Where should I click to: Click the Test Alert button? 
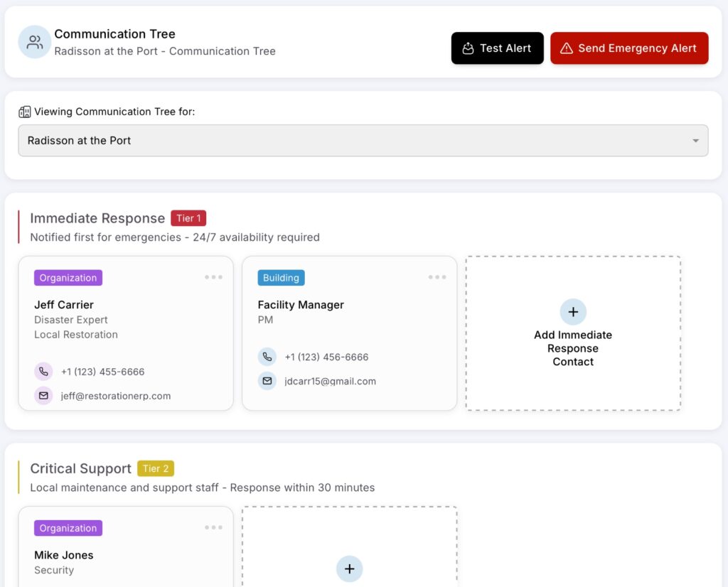[x=497, y=48]
